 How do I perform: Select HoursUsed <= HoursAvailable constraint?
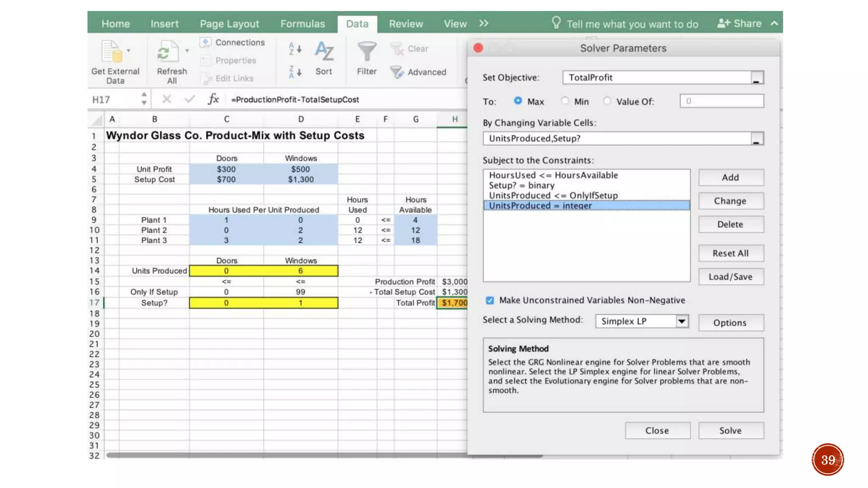pos(587,175)
